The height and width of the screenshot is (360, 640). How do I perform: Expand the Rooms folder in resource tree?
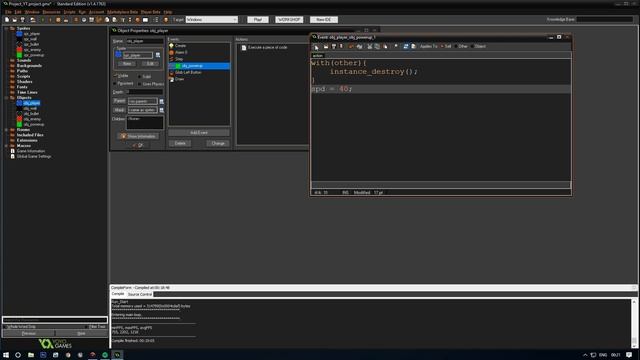(7, 130)
